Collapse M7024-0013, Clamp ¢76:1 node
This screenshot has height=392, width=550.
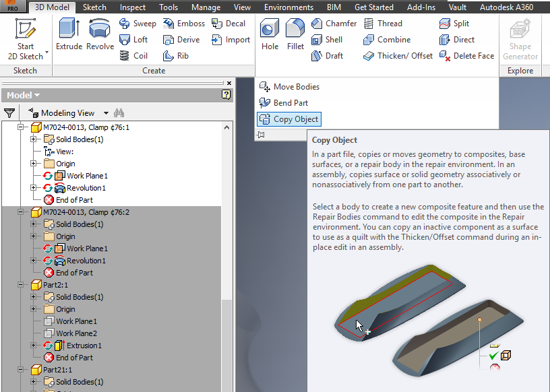coord(21,127)
